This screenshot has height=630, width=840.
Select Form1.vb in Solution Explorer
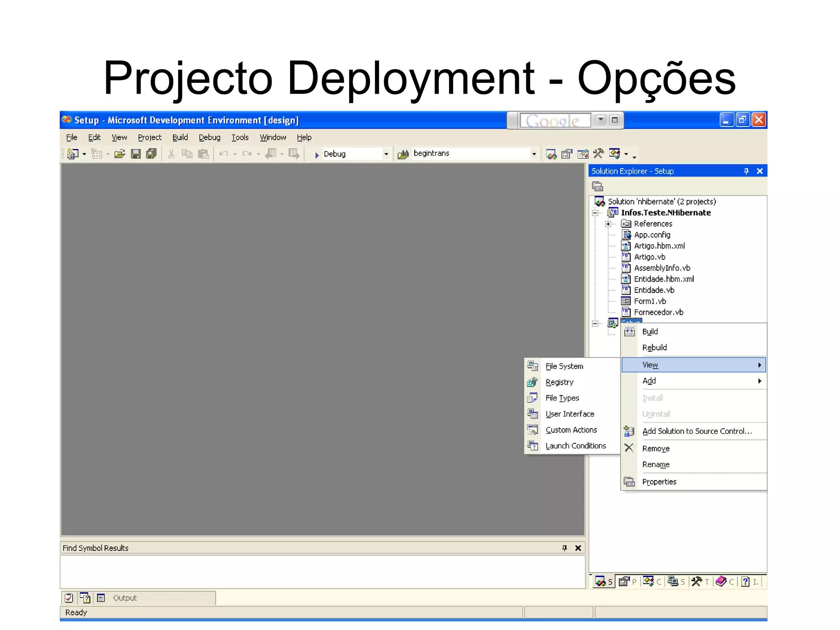650,301
